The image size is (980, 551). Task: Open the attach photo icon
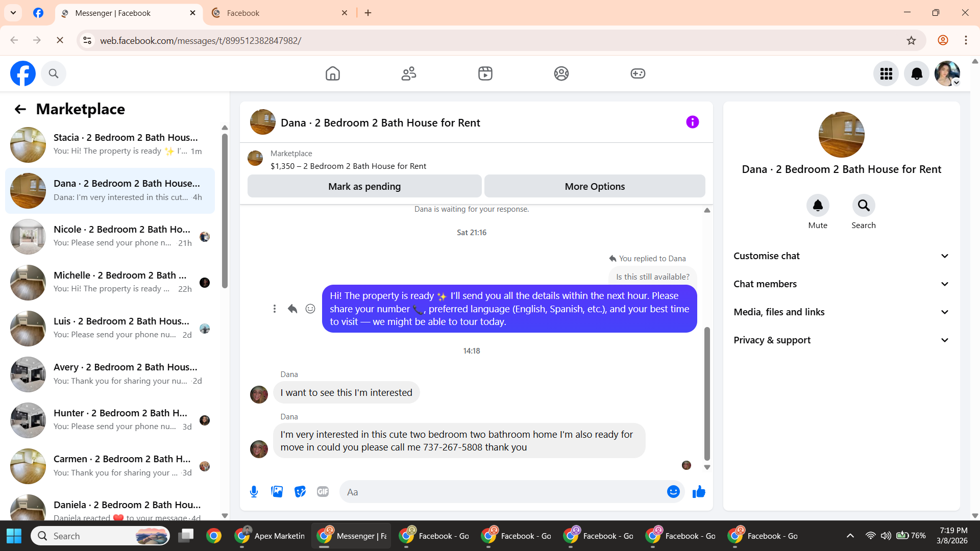[x=277, y=492]
